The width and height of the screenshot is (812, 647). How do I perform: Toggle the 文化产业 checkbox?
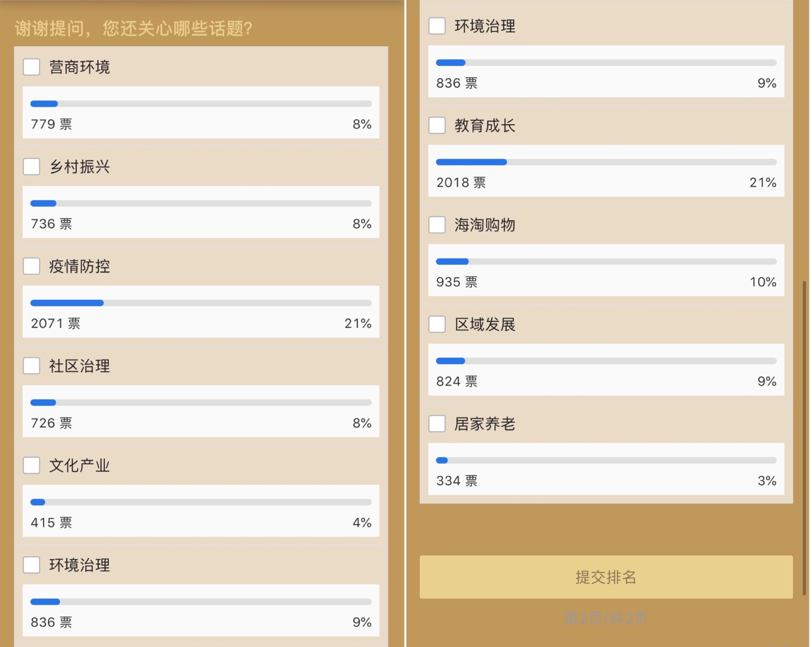[x=31, y=465]
